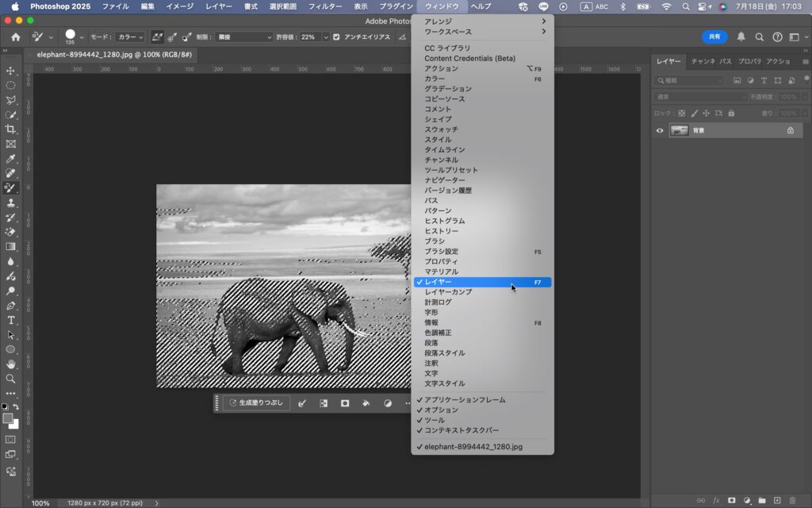Viewport: 812px width, 508px height.
Task: Select the Frame tool
Action: click(10, 144)
